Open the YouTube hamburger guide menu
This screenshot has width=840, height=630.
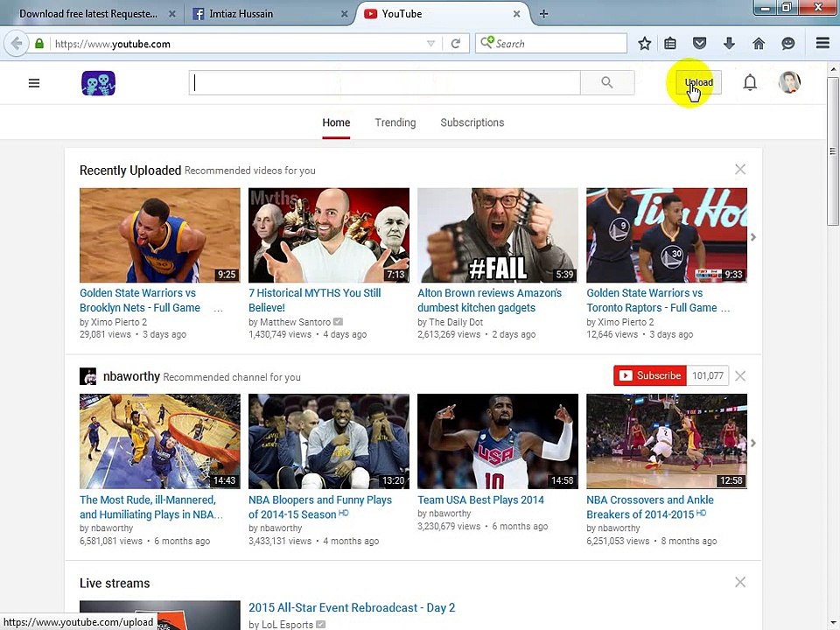click(34, 83)
